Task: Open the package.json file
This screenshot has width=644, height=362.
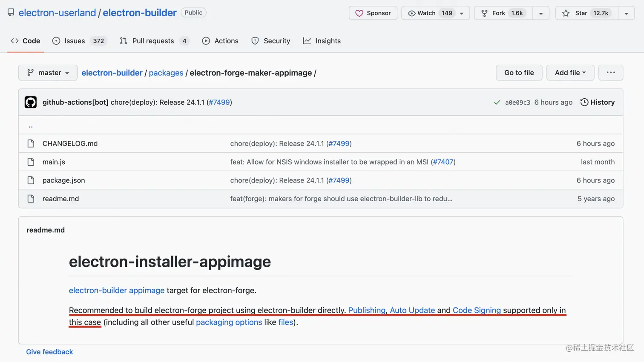Action: [x=63, y=180]
